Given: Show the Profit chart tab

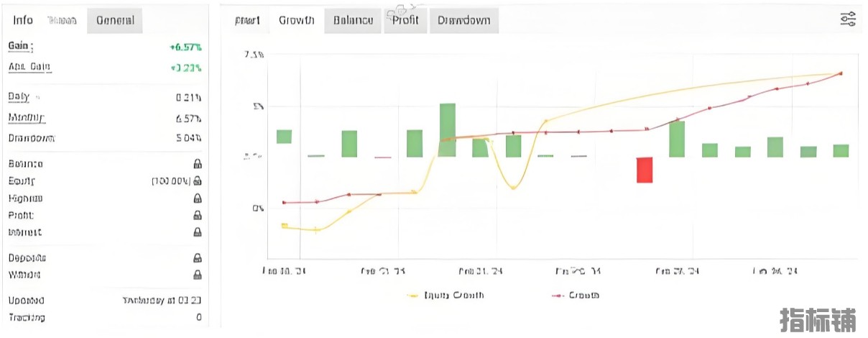Looking at the screenshot, I should pos(405,20).
